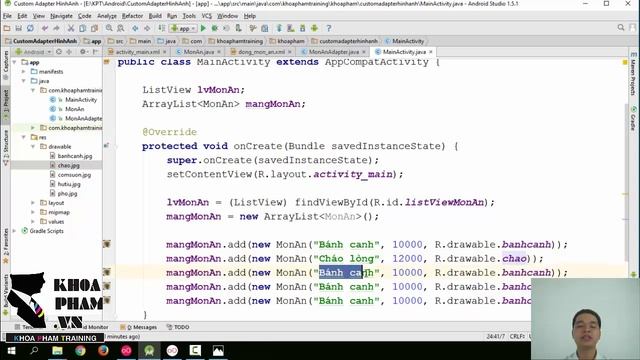
Task: Click the Copy icon in toolbar
Action: (82, 28)
